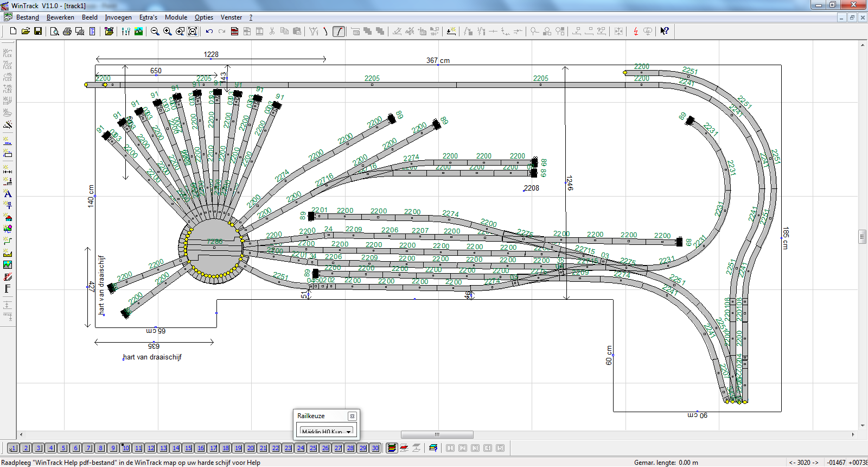
Task: Save the track plan with floppy icon
Action: pos(38,31)
